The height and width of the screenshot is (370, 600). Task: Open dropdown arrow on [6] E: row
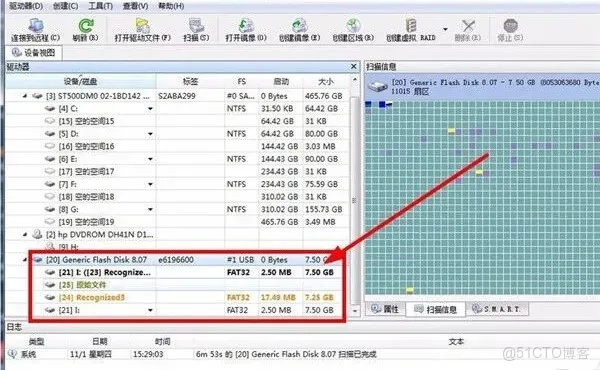[x=150, y=159]
